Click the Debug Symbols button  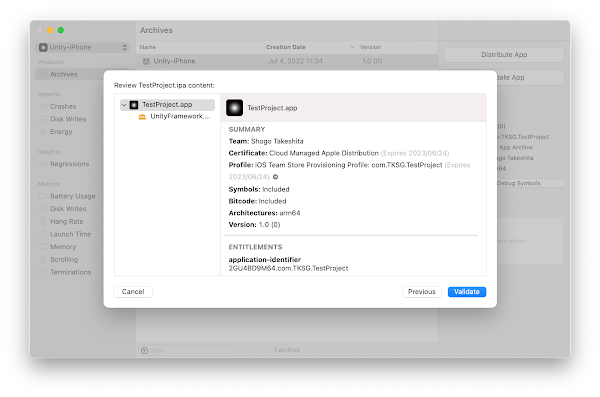pyautogui.click(x=530, y=183)
